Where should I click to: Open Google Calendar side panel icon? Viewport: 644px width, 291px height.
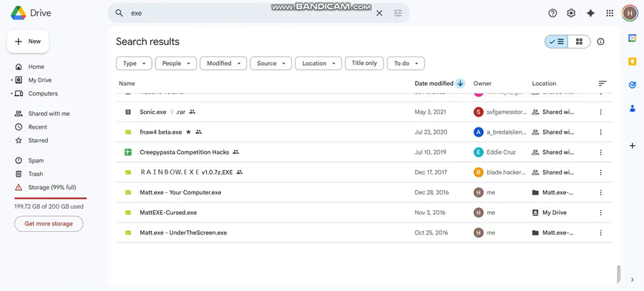[x=633, y=38]
